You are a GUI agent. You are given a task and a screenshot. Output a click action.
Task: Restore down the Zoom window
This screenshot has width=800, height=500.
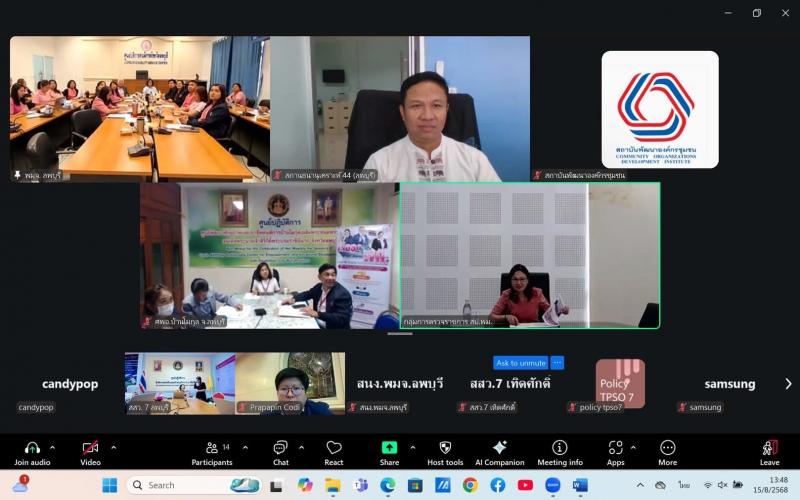tap(757, 13)
